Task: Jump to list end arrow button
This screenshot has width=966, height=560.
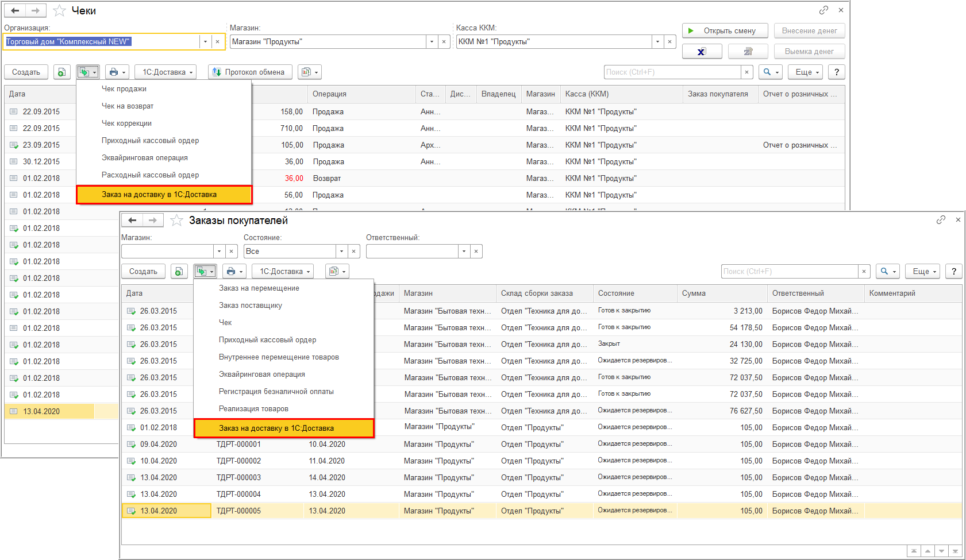Action: coord(955,551)
